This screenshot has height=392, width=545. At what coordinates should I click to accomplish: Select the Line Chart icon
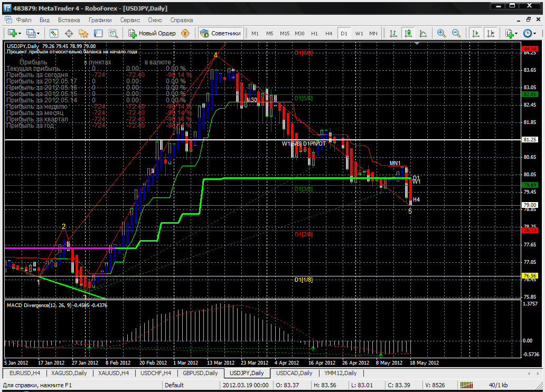coord(423,33)
